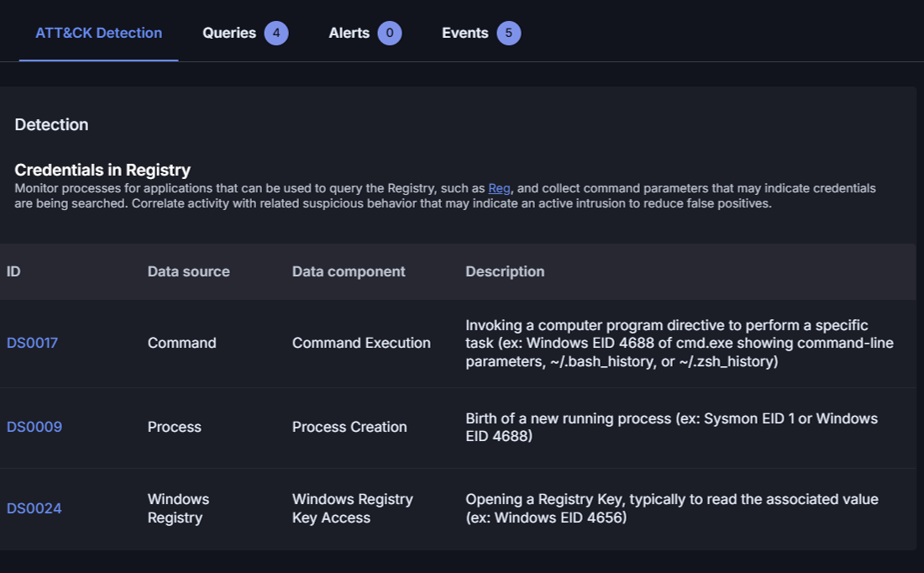Click the Sysmon EID 1 description text

tap(671, 427)
